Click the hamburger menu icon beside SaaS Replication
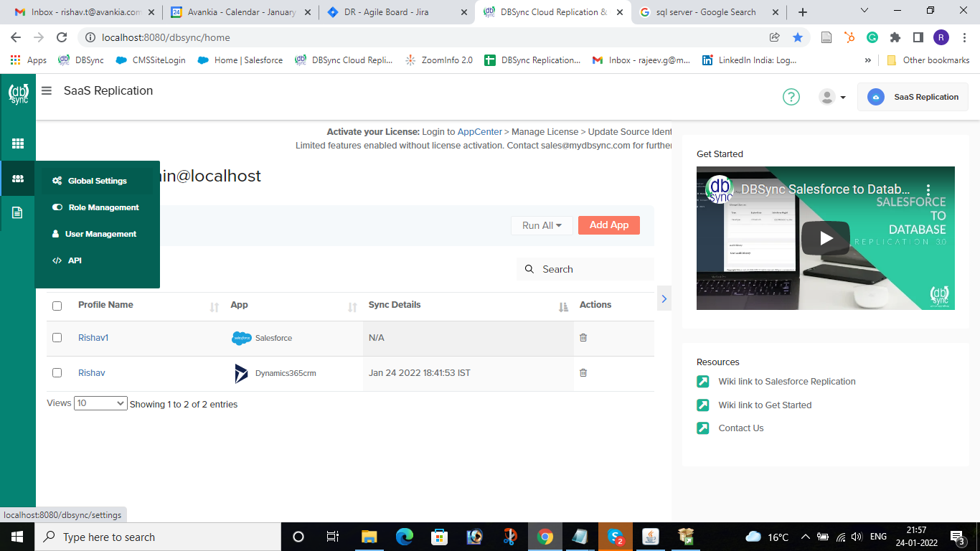 tap(47, 91)
